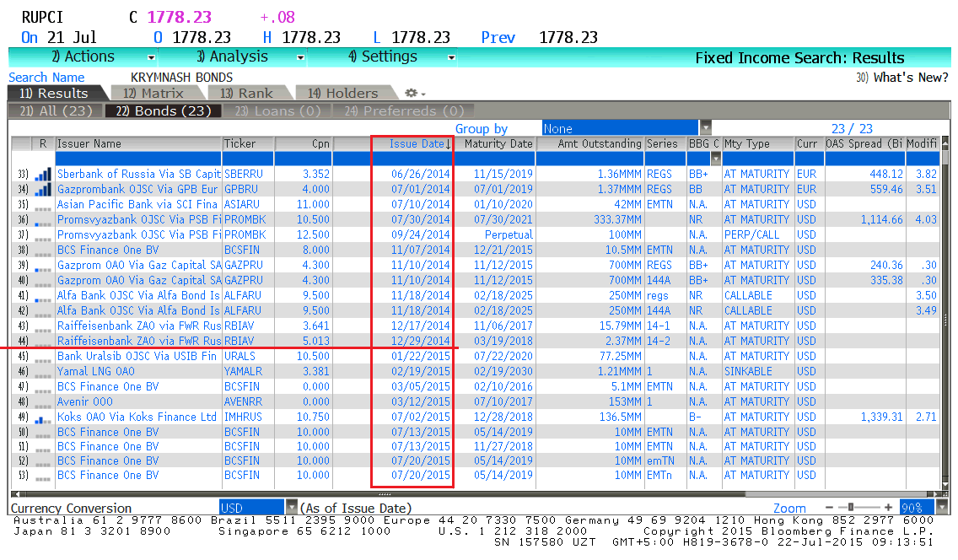Screen dimensions: 958x560
Task: Click the Search Name field KRYMNASH BONDS
Action: (x=181, y=78)
